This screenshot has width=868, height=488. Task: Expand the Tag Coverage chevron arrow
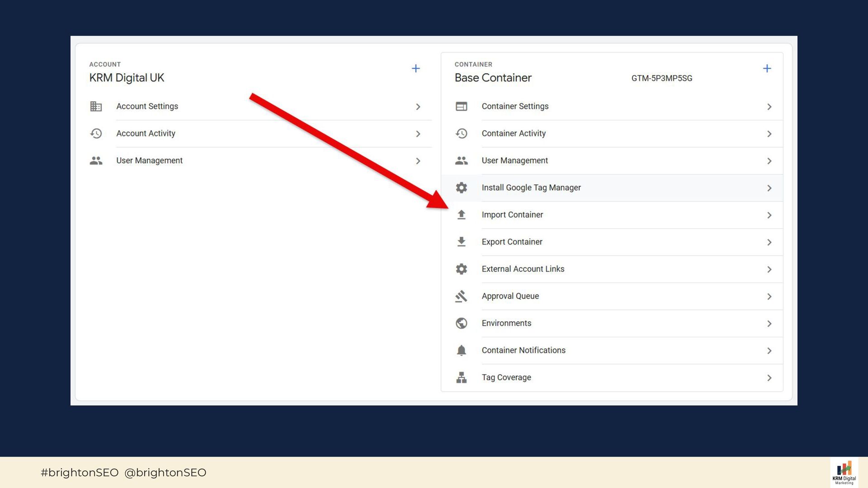coord(769,378)
